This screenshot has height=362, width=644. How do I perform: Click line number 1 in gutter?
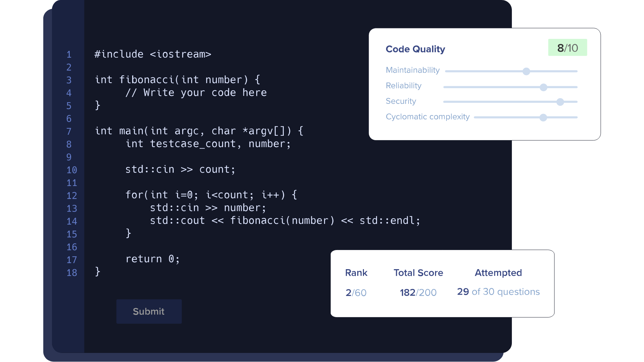(69, 55)
